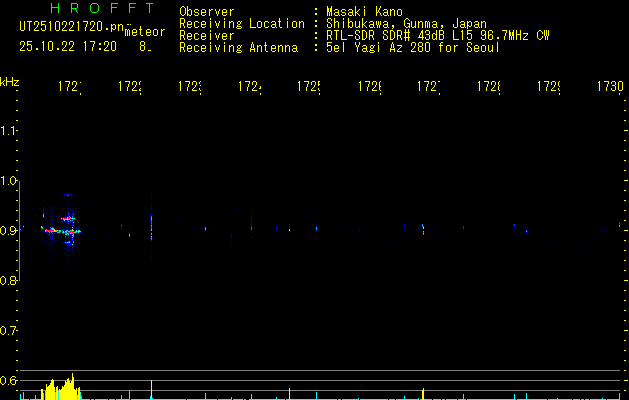Click the 1727 time axis marker
629x400 pixels.
tap(429, 87)
